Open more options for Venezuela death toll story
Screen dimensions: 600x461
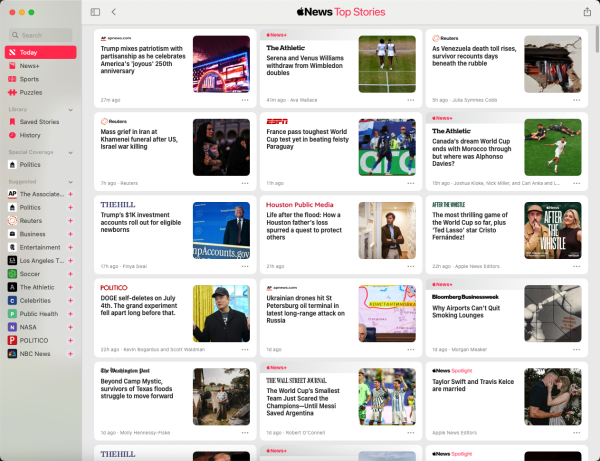(x=576, y=100)
